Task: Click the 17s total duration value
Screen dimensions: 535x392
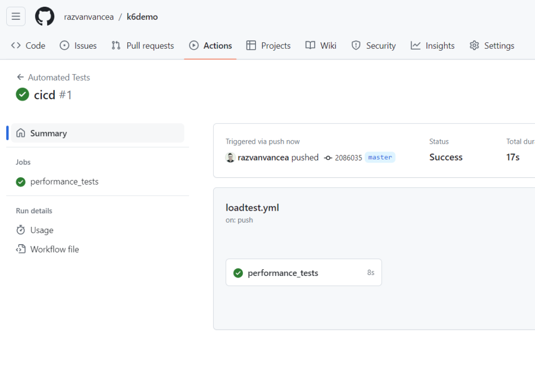Action: 513,157
